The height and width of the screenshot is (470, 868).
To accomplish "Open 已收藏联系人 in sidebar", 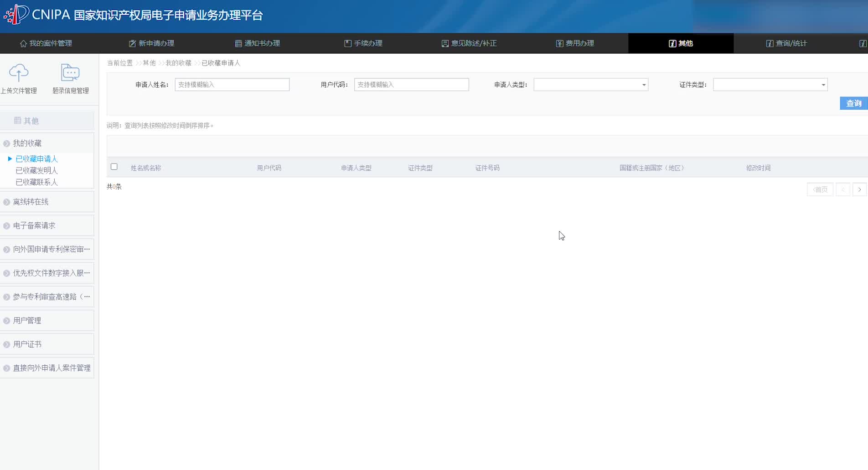I will click(x=36, y=182).
